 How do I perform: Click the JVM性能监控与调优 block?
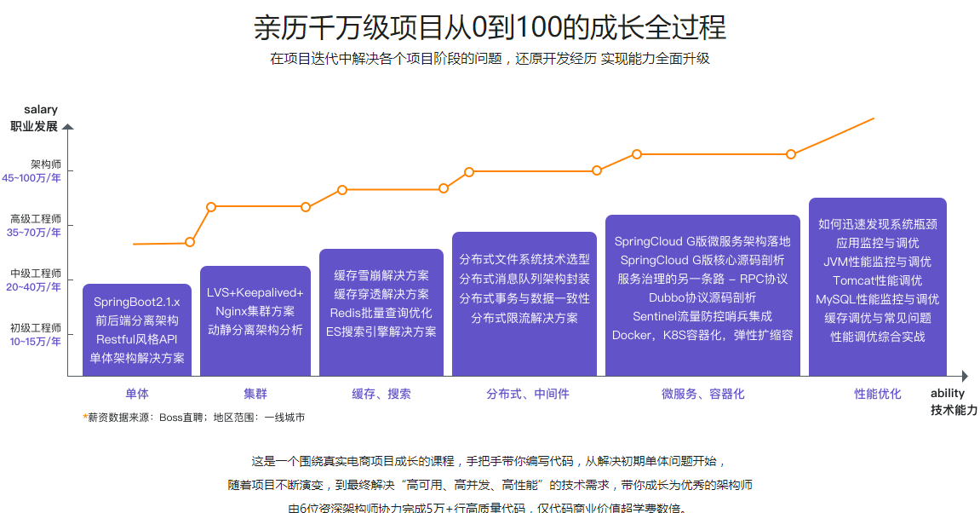878,287
